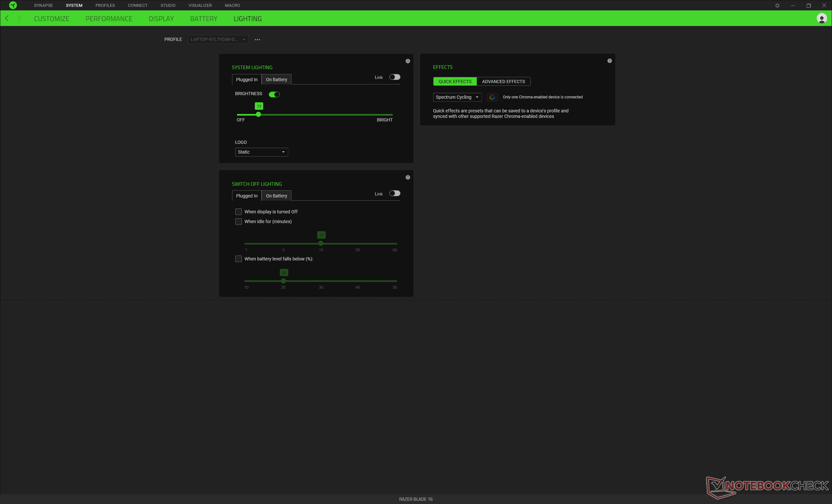Viewport: 832px width, 504px height.
Task: Click the user account avatar icon
Action: (x=821, y=19)
